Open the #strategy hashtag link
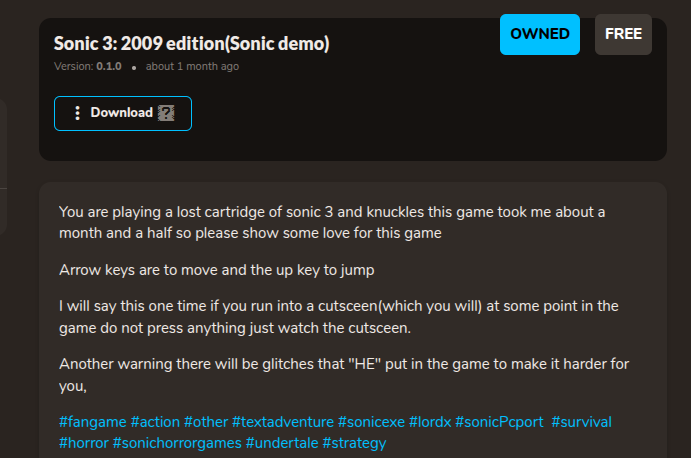Image resolution: width=691 pixels, height=458 pixels. 354,443
